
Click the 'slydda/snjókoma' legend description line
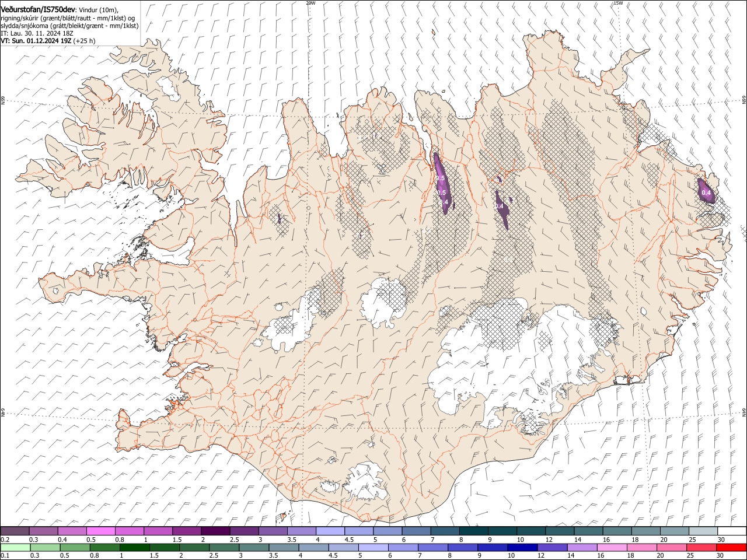(69, 26)
